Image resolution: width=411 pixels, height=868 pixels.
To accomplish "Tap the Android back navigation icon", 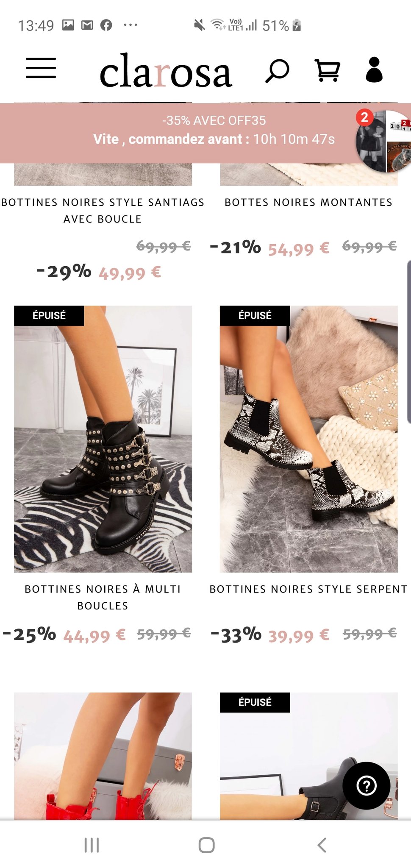I will click(322, 845).
